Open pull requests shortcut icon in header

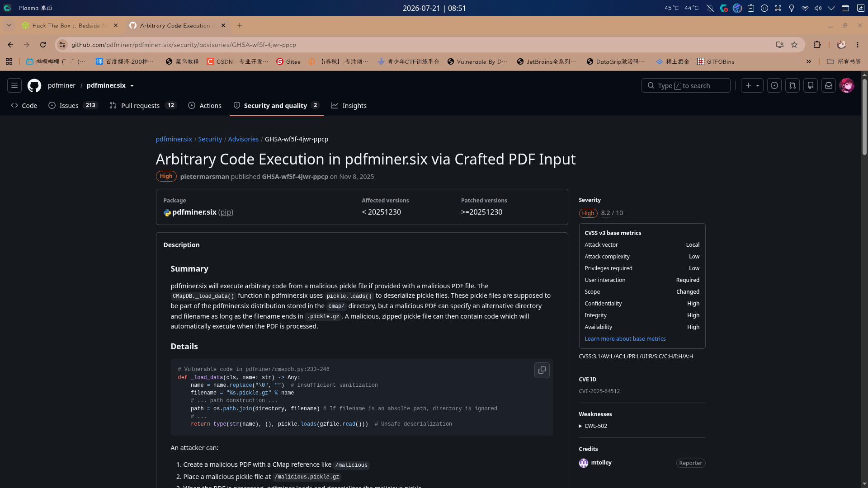coord(793,85)
